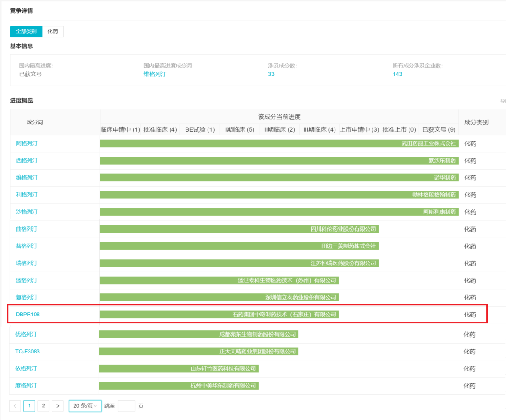This screenshot has width=506, height=420.
Task: Open the 瑞格列汀 ingredient link
Action: (27, 263)
